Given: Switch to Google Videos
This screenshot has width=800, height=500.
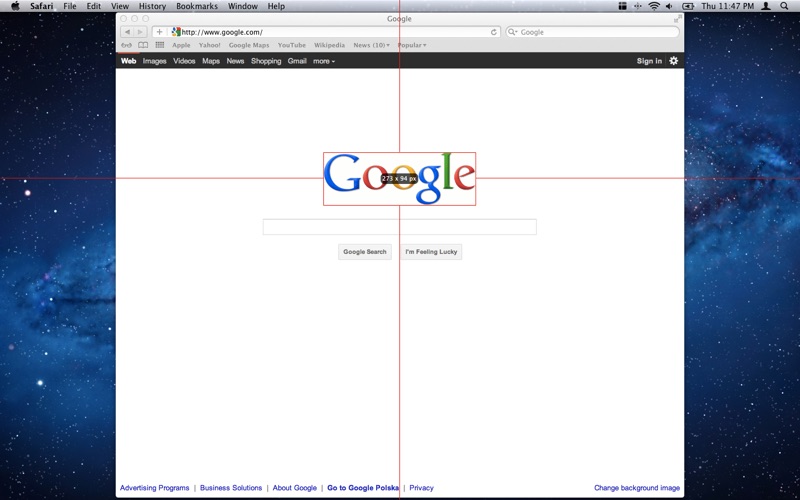Looking at the screenshot, I should pos(184,61).
